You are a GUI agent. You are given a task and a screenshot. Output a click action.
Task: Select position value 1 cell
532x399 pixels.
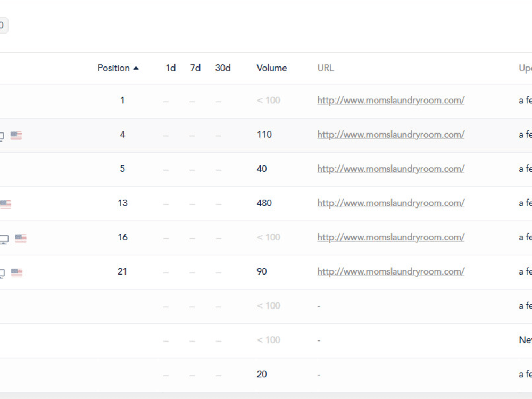pos(122,101)
